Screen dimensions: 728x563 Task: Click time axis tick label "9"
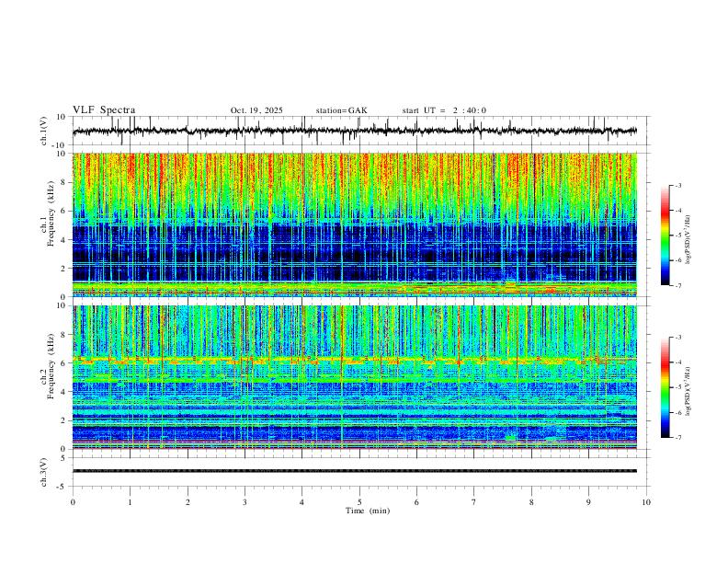coord(588,502)
